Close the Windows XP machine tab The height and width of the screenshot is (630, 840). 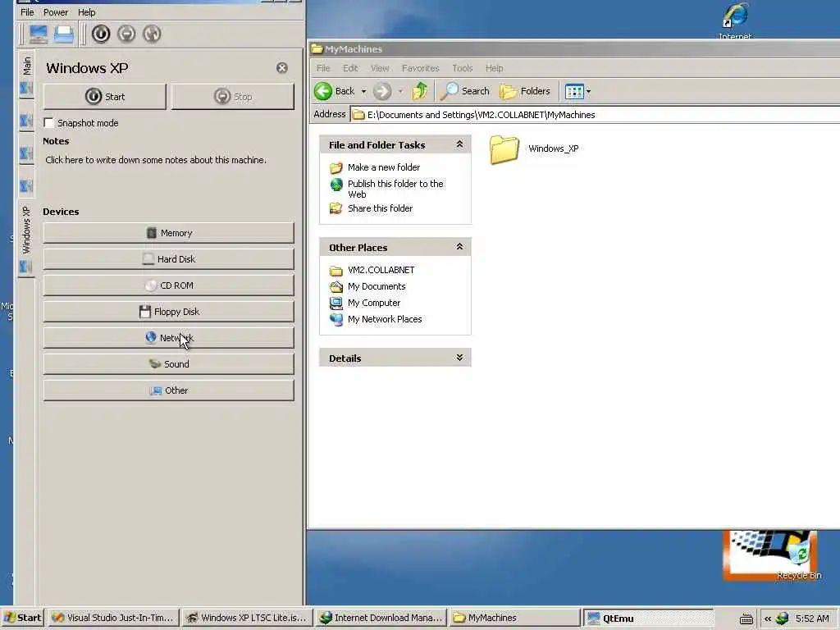click(x=282, y=68)
